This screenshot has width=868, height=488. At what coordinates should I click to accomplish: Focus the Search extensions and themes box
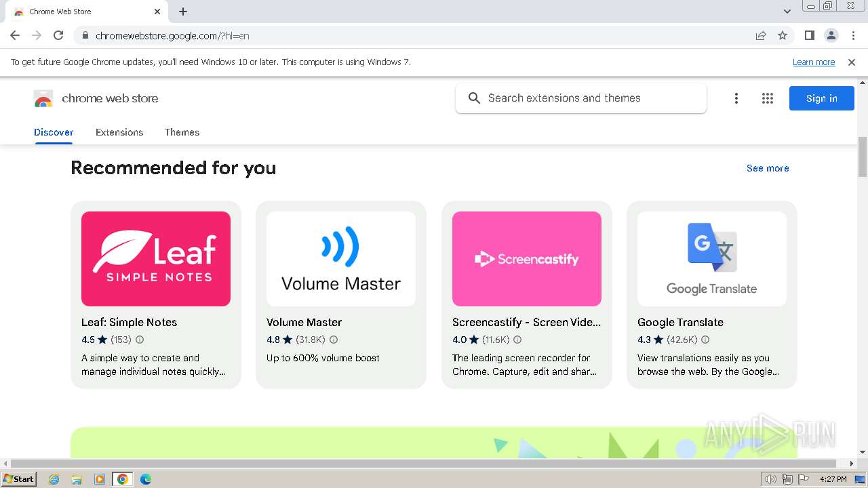(581, 98)
